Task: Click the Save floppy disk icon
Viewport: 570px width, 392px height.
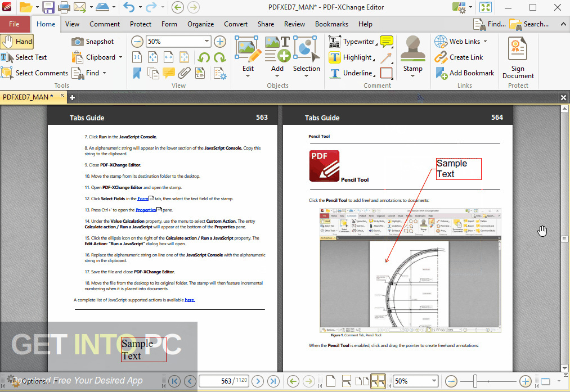Action: pos(48,7)
